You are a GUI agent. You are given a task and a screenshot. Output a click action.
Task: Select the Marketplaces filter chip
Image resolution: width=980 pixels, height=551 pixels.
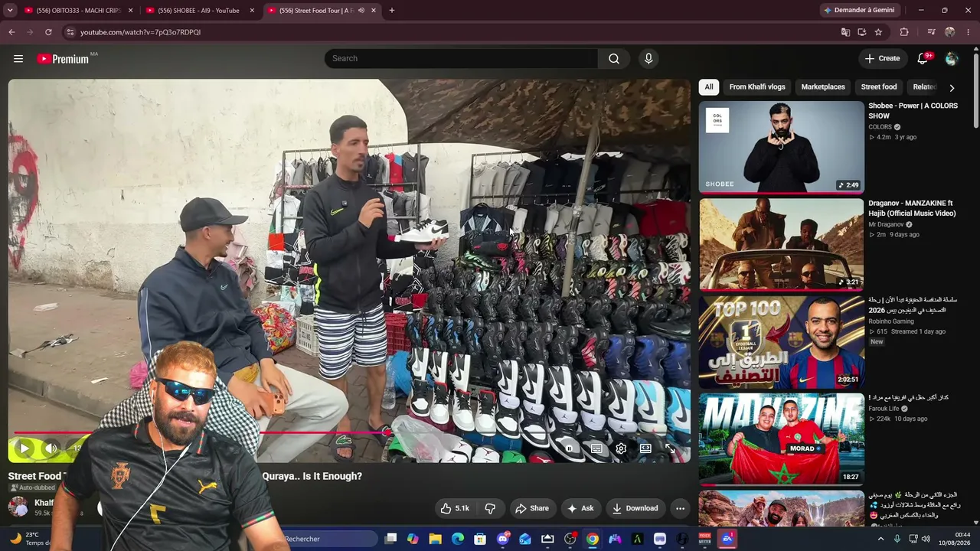point(823,87)
